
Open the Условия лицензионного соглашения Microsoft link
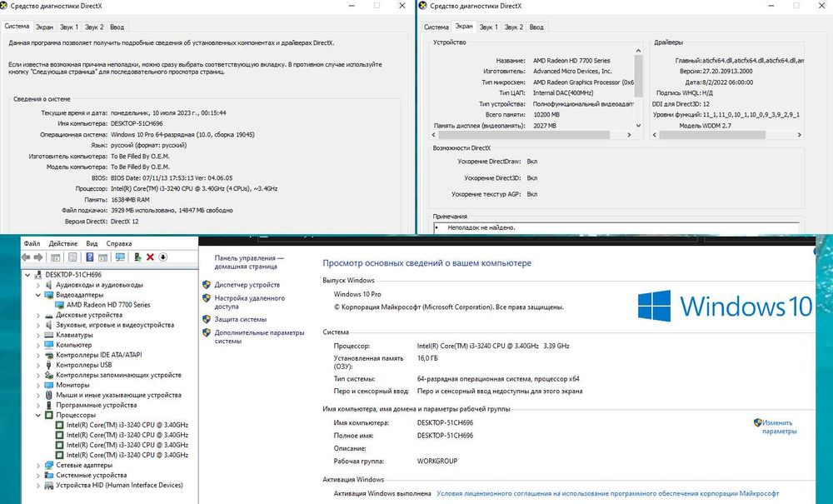coord(608,493)
